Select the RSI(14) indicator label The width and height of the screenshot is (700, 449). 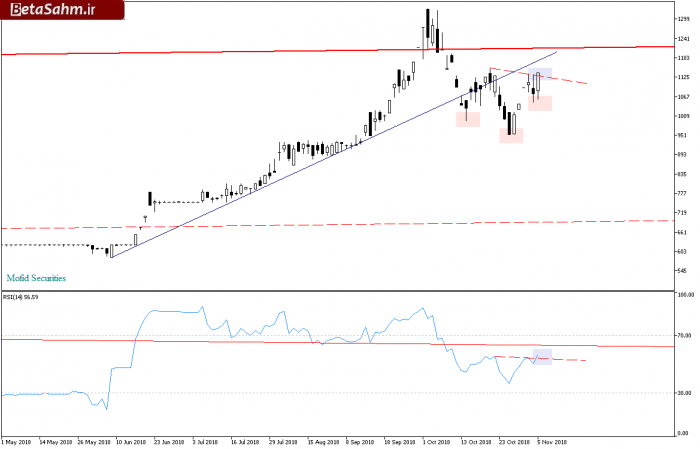pos(21,297)
